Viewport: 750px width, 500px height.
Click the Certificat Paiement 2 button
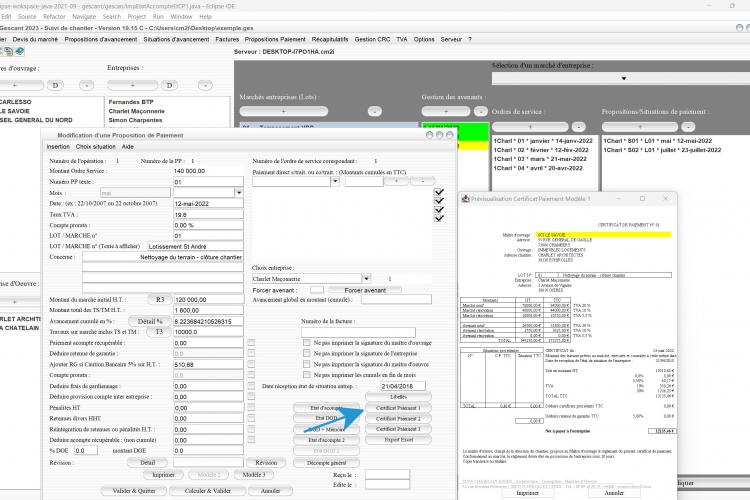point(398,418)
